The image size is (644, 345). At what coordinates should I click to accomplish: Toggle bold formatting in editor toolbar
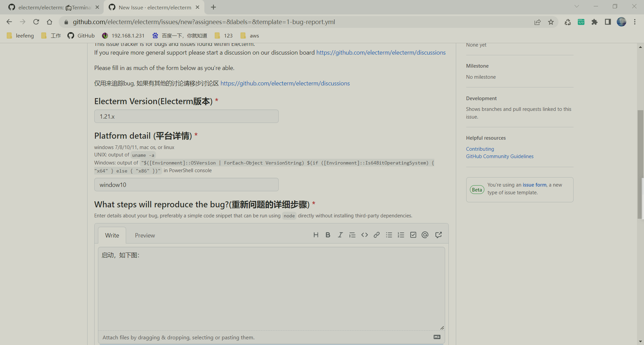[x=328, y=235]
